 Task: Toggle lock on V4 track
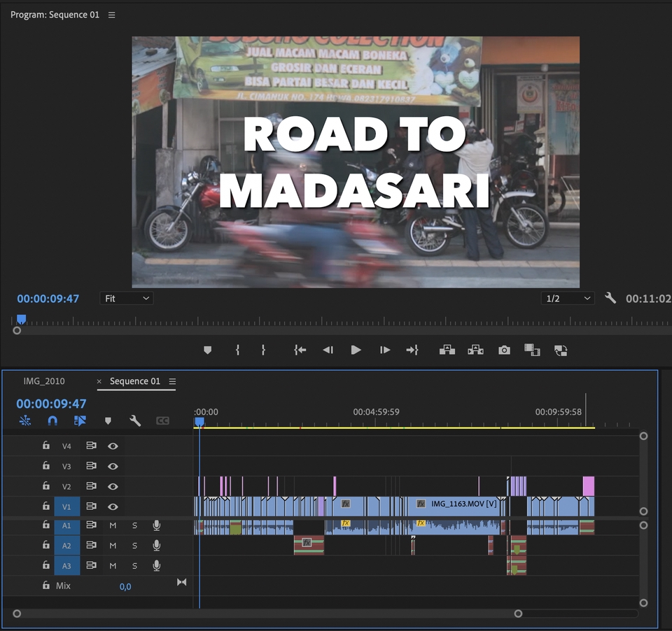(x=46, y=446)
